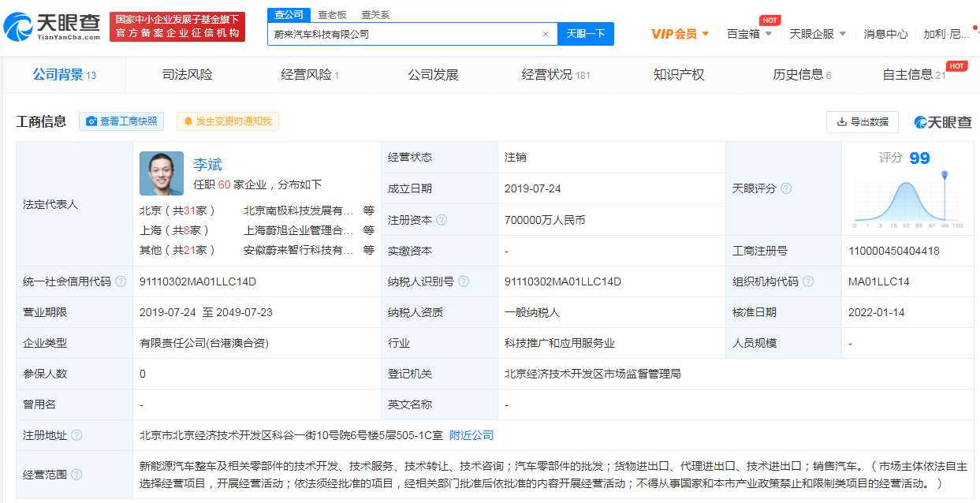The height and width of the screenshot is (503, 980).
Task: Click help icon beside 注册地址
Action: (x=76, y=435)
